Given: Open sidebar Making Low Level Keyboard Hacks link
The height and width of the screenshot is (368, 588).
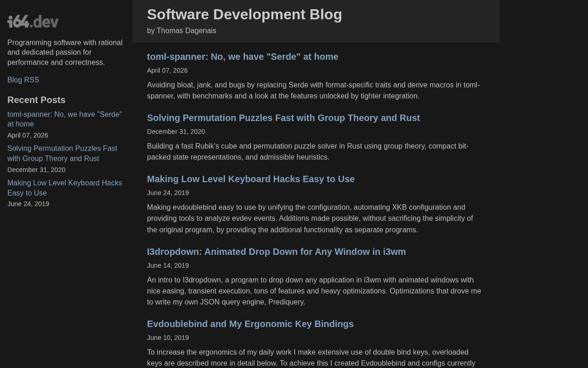Looking at the screenshot, I should (65, 188).
